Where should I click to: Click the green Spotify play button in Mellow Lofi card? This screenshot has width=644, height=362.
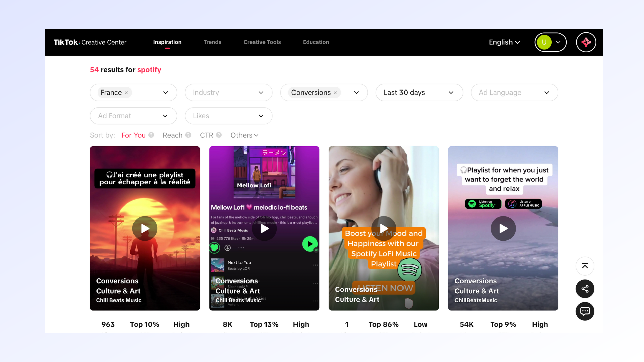click(310, 244)
